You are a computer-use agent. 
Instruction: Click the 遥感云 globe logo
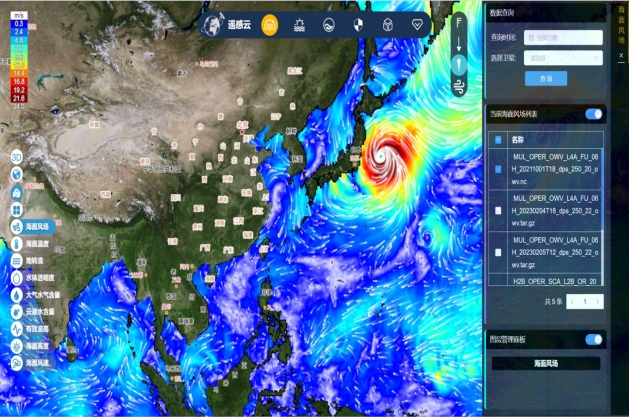[x=213, y=25]
